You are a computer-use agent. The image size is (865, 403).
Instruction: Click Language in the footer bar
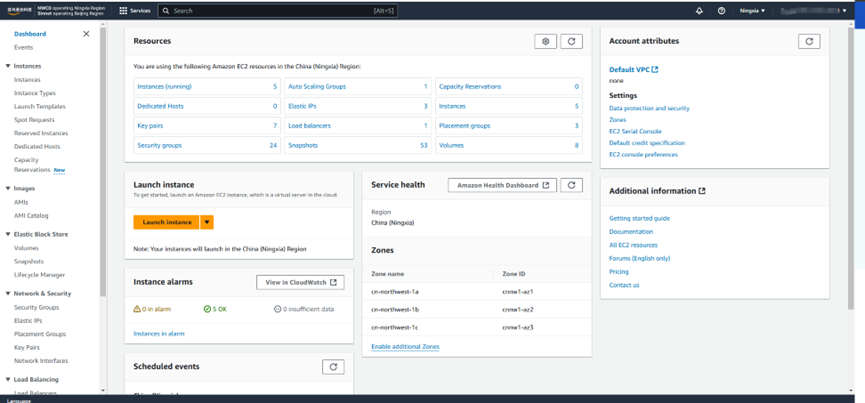coord(19,400)
